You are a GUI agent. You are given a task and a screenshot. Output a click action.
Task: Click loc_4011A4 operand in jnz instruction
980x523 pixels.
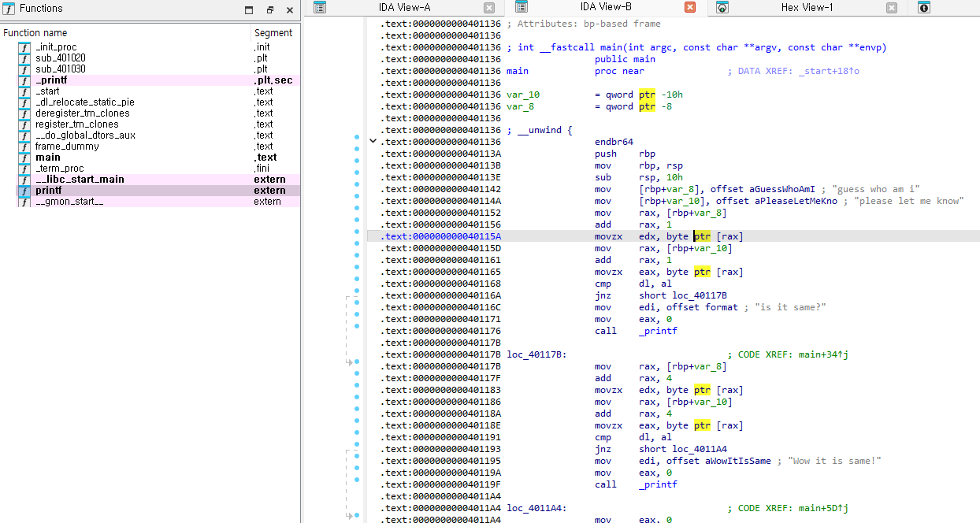coord(700,449)
